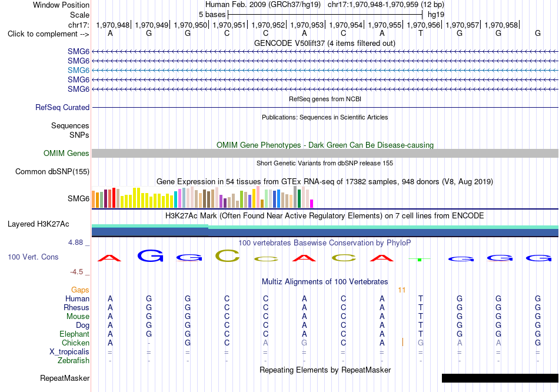
Task: Click the 'Click to complement -->' label
Action: [48, 34]
